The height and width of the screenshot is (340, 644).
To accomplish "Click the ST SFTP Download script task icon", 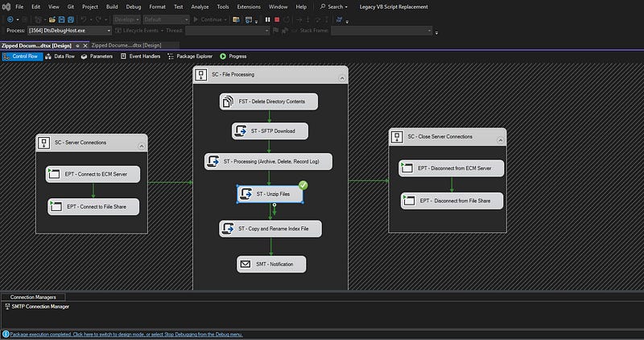I will (240, 131).
